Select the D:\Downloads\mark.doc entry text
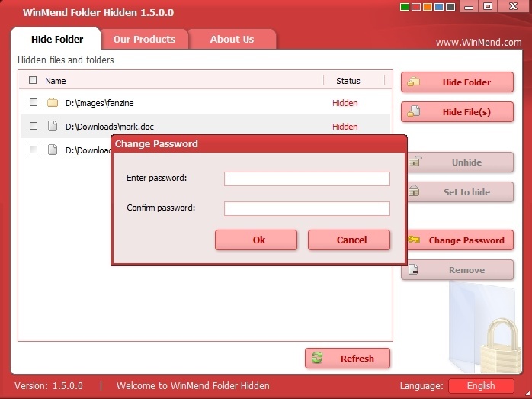 (110, 127)
